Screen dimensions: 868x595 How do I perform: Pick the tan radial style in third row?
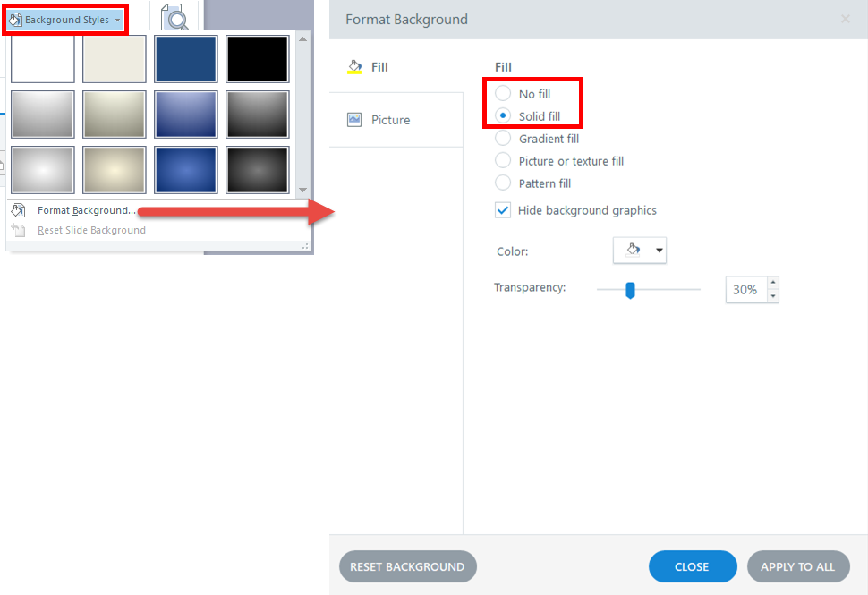[x=114, y=170]
